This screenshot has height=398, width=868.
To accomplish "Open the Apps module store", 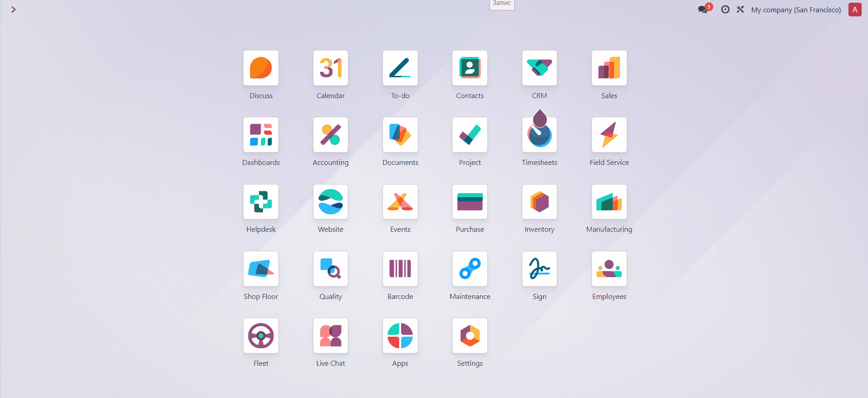I will [400, 336].
